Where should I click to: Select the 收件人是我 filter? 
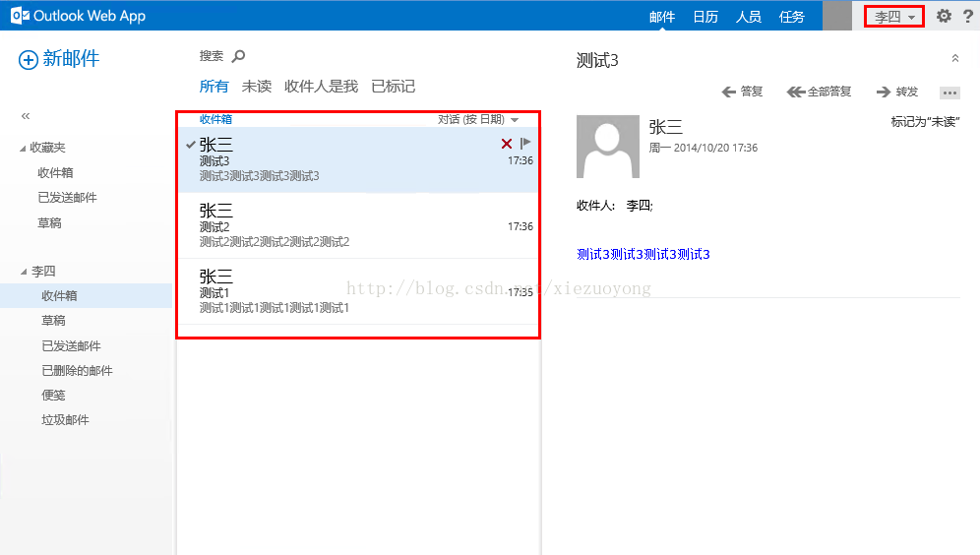321,87
